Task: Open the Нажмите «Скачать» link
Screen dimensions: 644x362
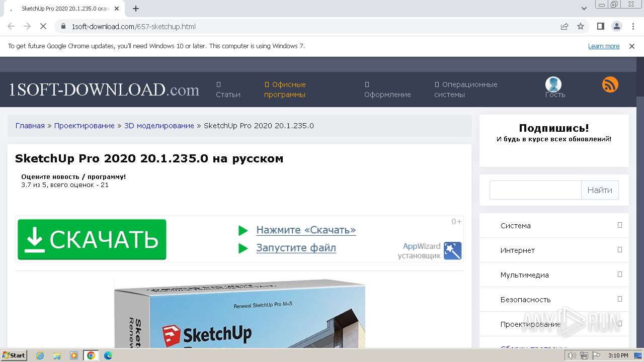Action: tap(306, 230)
